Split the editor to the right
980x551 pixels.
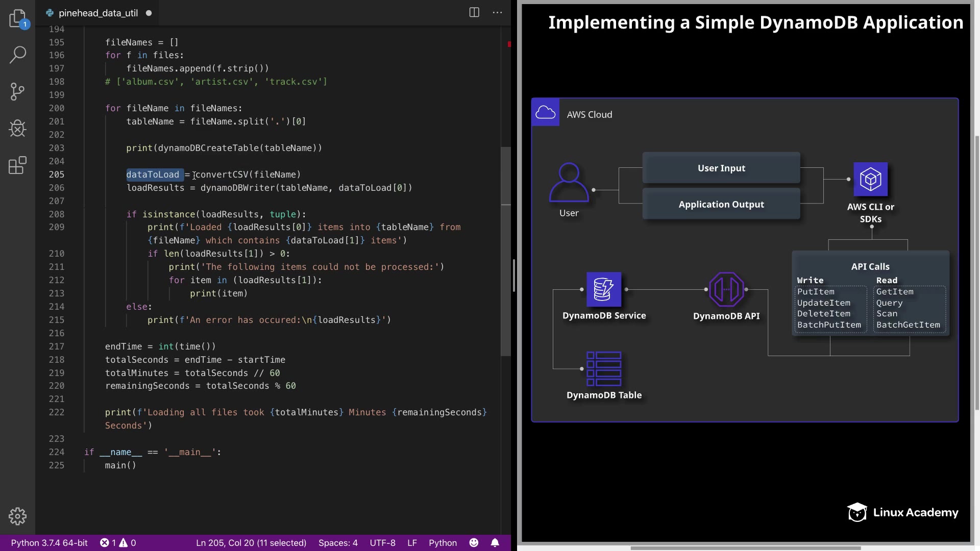pyautogui.click(x=474, y=13)
